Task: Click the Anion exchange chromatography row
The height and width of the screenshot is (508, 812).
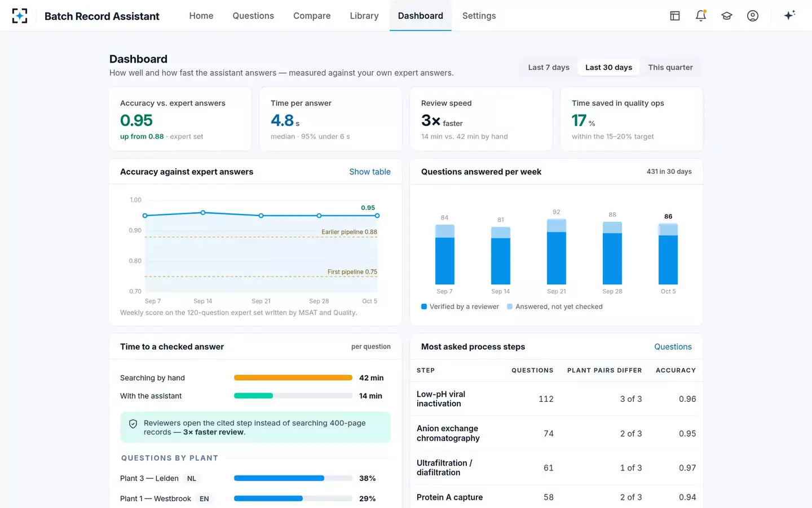Action: tap(557, 433)
